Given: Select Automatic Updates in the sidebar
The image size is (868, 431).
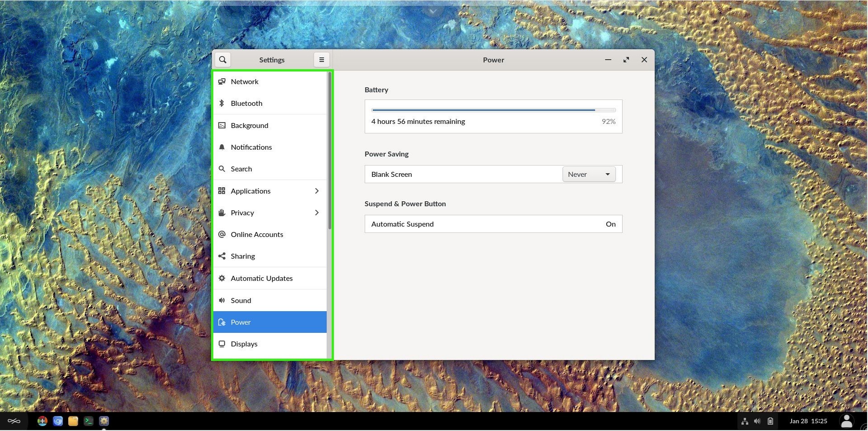Looking at the screenshot, I should (x=270, y=278).
